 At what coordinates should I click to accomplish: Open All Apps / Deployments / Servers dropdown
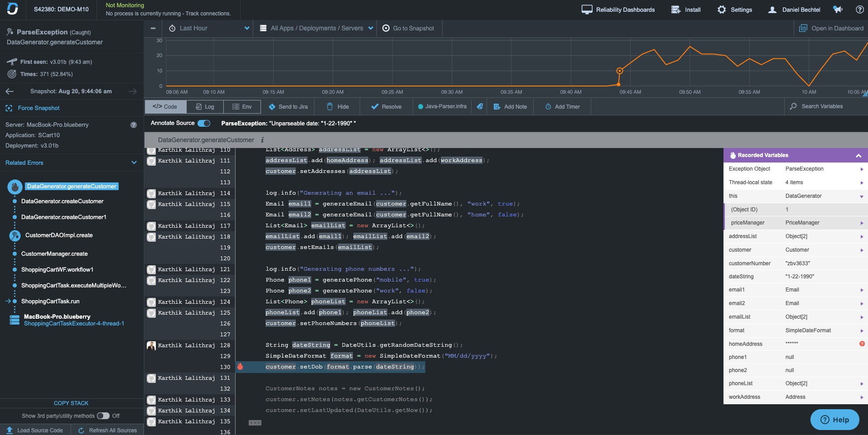(x=317, y=28)
